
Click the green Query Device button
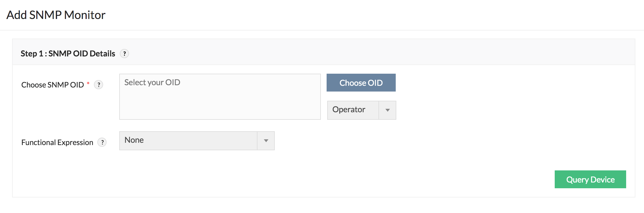590,179
